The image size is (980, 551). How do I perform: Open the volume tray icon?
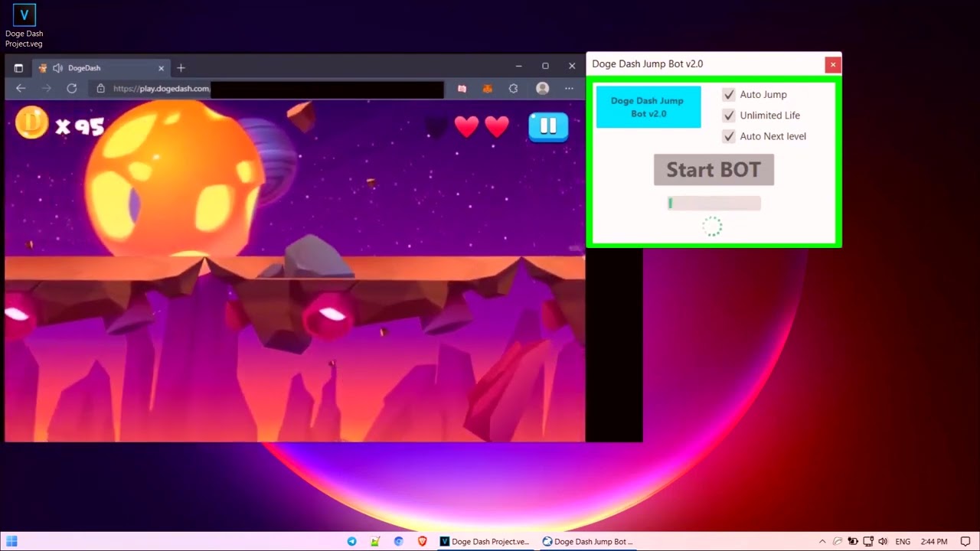[883, 541]
